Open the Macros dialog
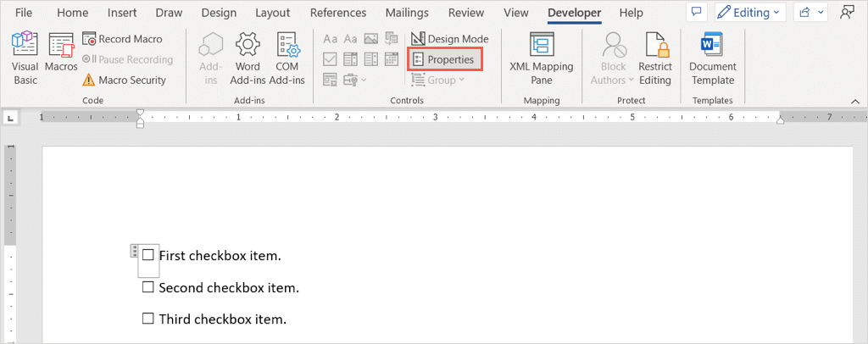Image resolution: width=868 pixels, height=344 pixels. point(61,58)
